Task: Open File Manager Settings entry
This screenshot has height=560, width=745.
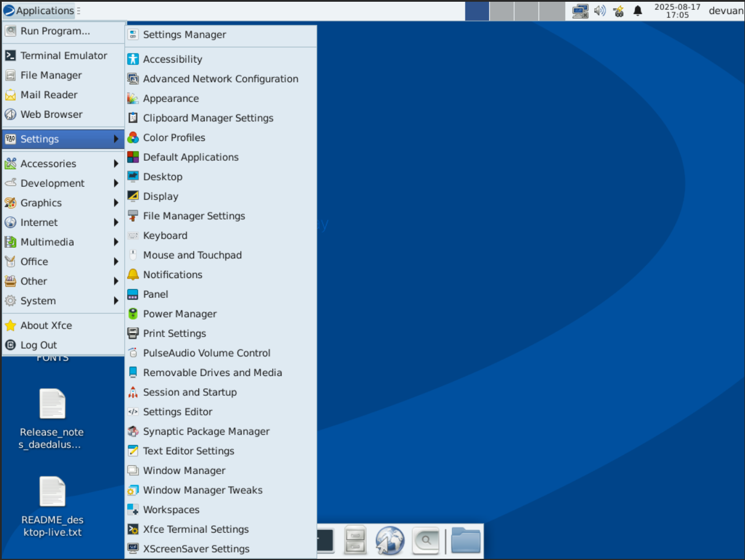Action: 221,216
